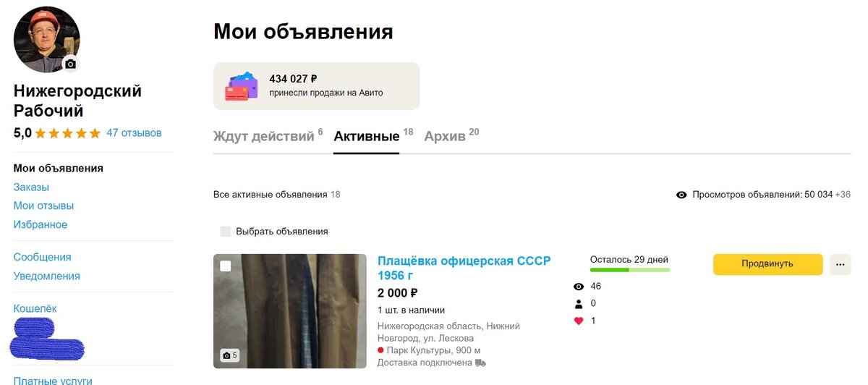The width and height of the screenshot is (868, 385).
Task: Check the Выбрать объявления checkbox
Action: click(226, 232)
